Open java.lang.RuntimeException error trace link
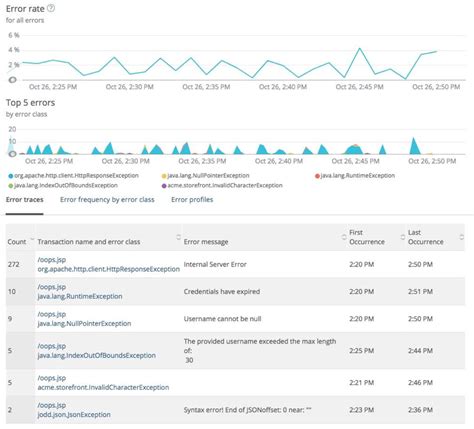Image resolution: width=474 pixels, height=429 pixels. 80,296
